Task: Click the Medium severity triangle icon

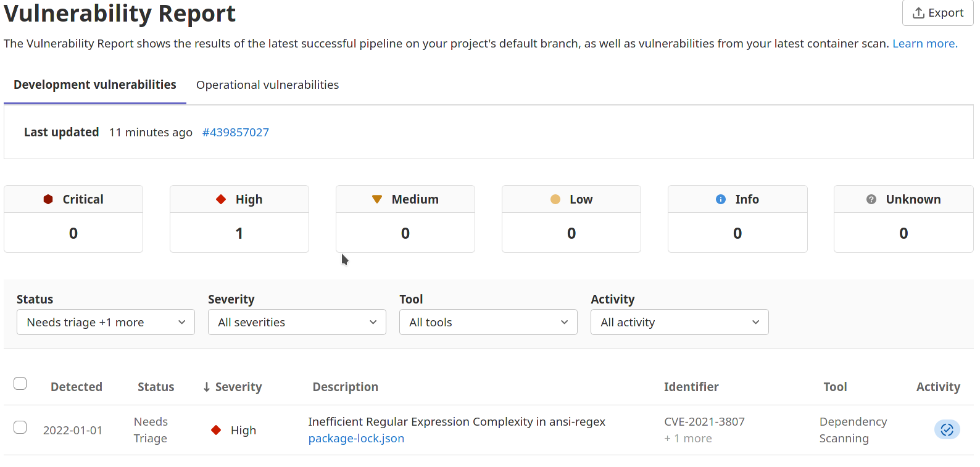Action: 377,199
